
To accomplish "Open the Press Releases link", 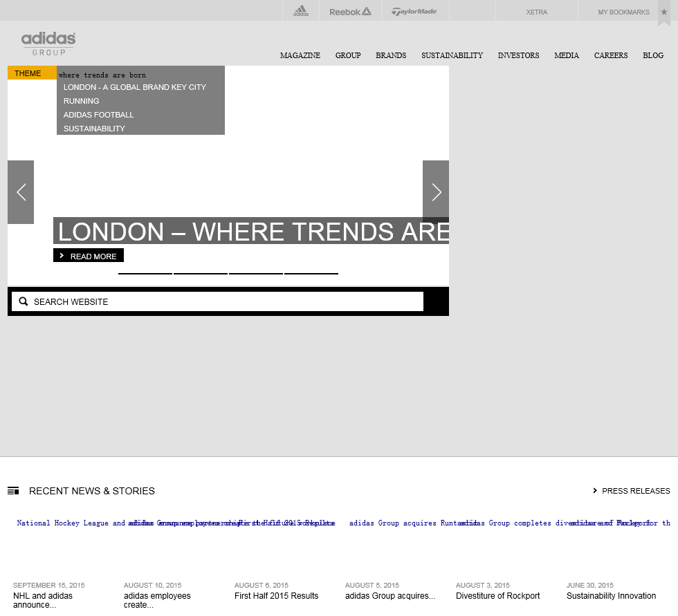I will point(636,491).
